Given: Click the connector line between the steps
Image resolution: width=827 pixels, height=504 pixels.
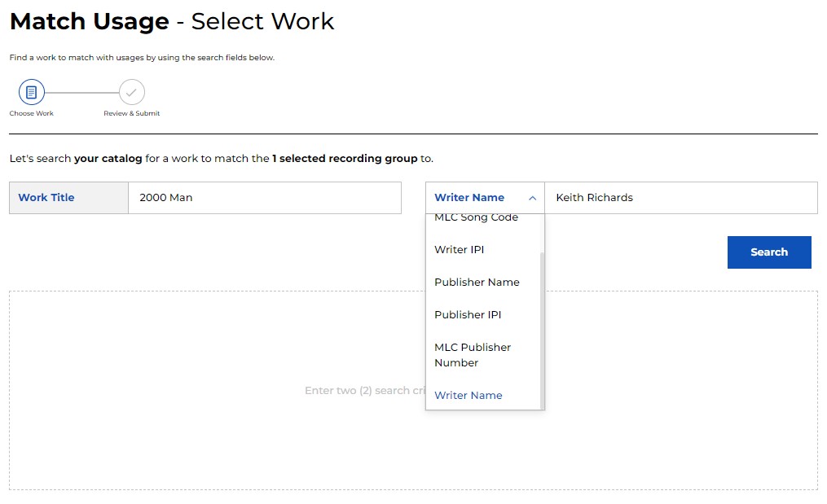Looking at the screenshot, I should 81,92.
